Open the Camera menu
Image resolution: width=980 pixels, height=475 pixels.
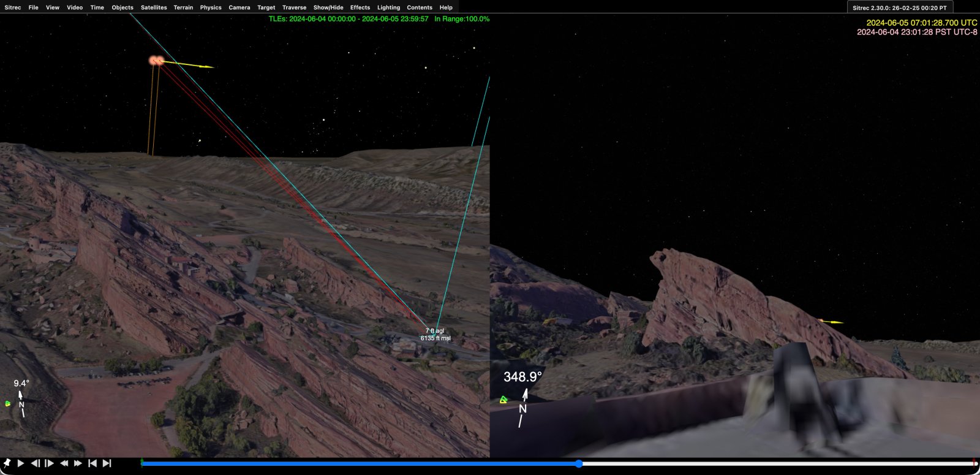point(239,7)
